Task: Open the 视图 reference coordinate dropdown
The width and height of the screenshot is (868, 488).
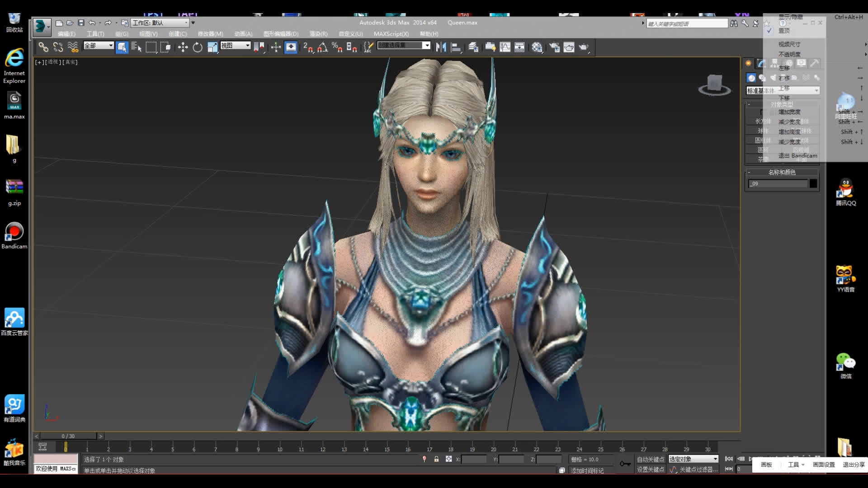Action: (235, 46)
